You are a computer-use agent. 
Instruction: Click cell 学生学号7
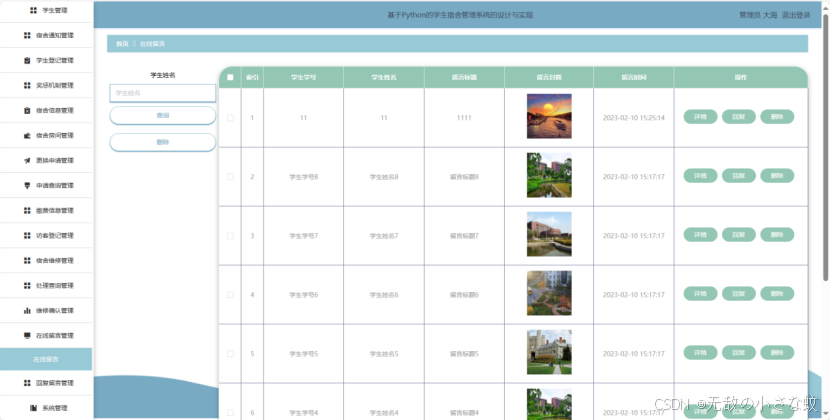point(303,236)
